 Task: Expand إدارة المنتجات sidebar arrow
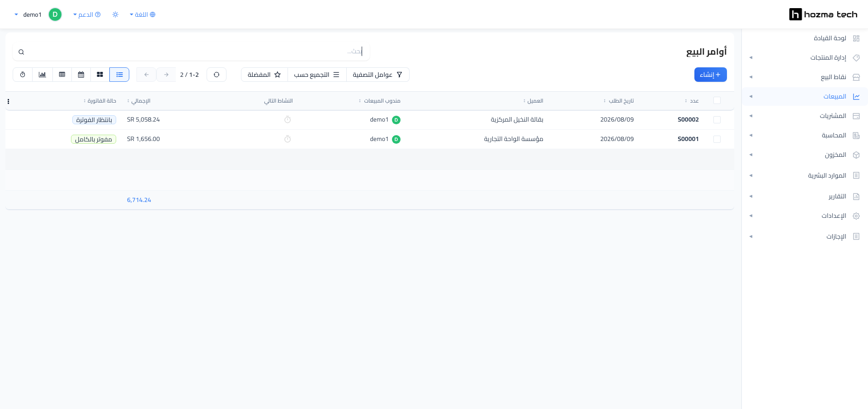[751, 58]
